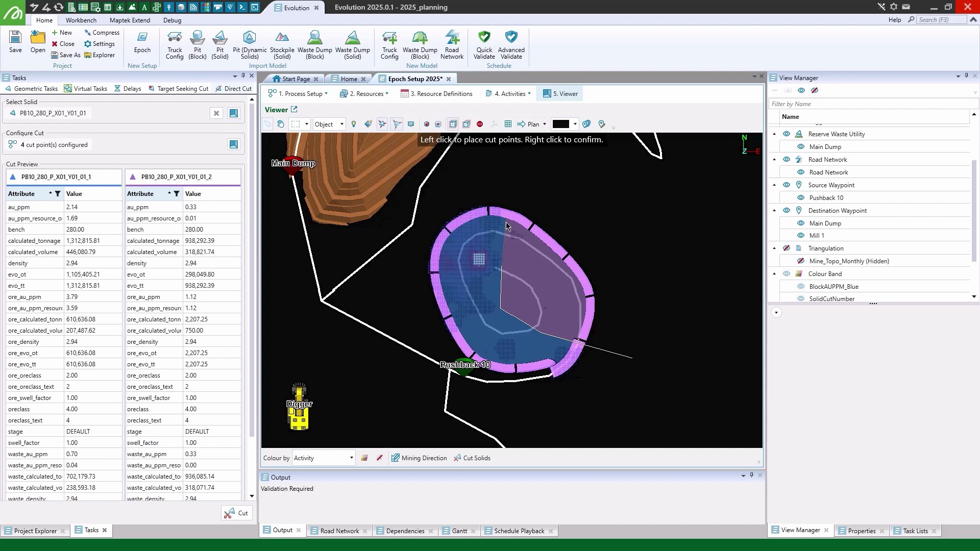Switch to the Start Page tab
Screen dimensions: 980x551
point(296,79)
